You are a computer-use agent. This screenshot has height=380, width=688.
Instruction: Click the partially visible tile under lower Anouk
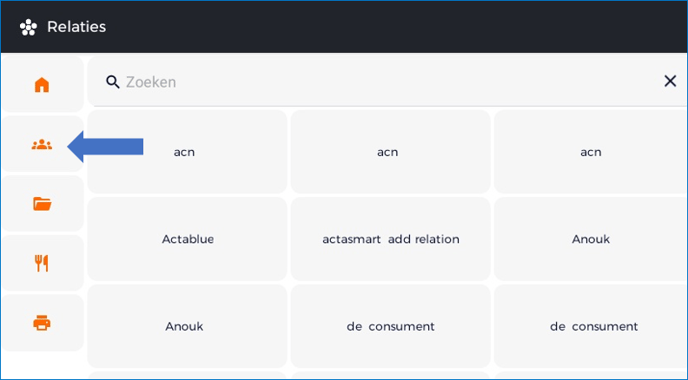[x=187, y=375]
